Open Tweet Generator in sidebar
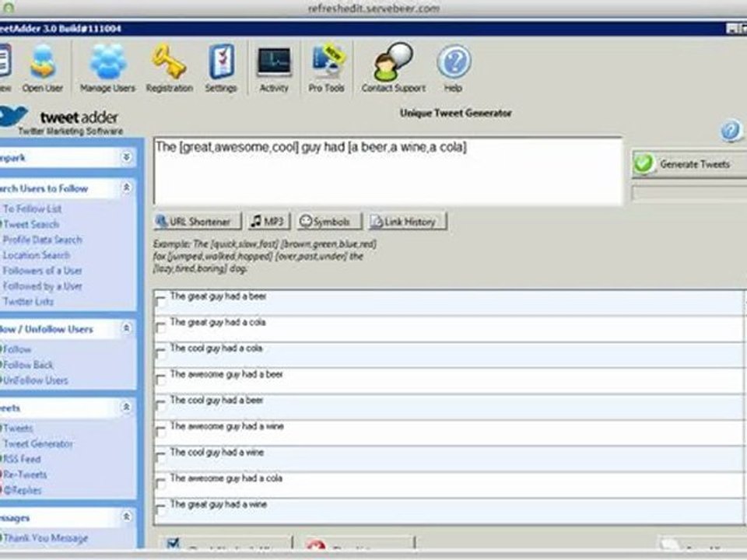 (38, 444)
